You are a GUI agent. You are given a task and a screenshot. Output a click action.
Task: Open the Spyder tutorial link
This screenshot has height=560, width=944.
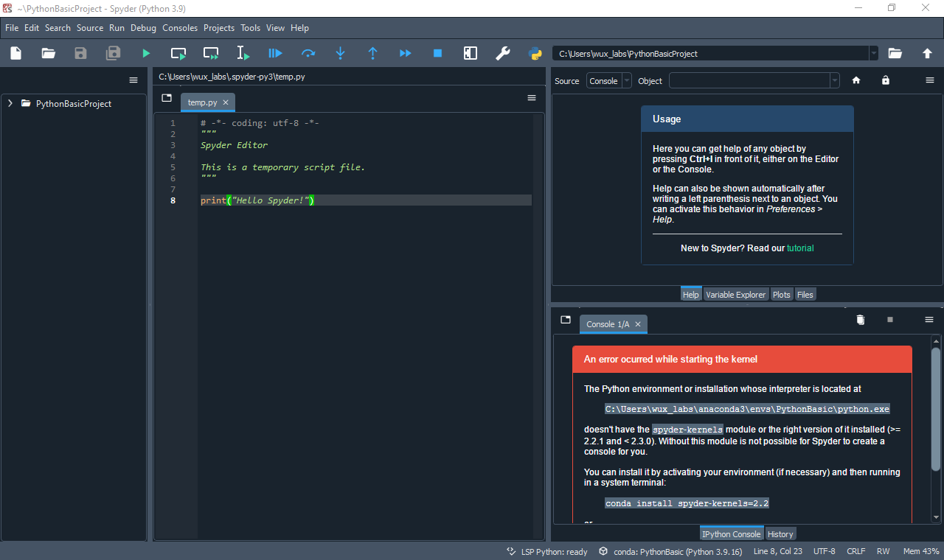[x=800, y=248]
